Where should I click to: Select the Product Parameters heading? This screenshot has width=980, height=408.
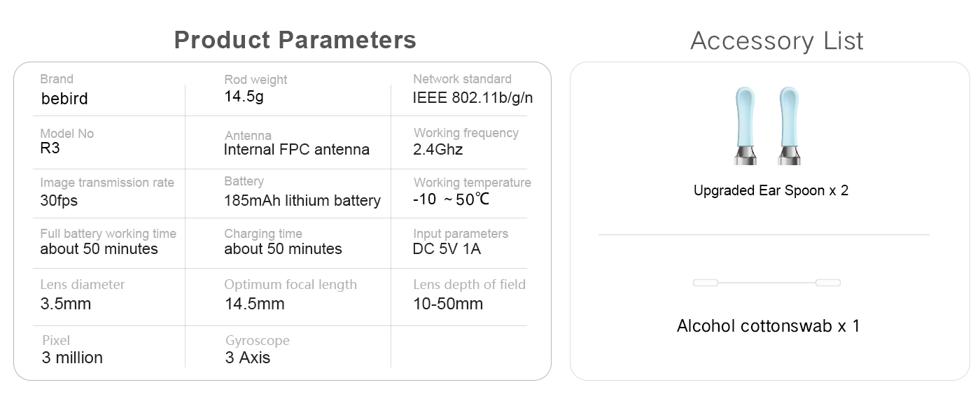coord(295,40)
